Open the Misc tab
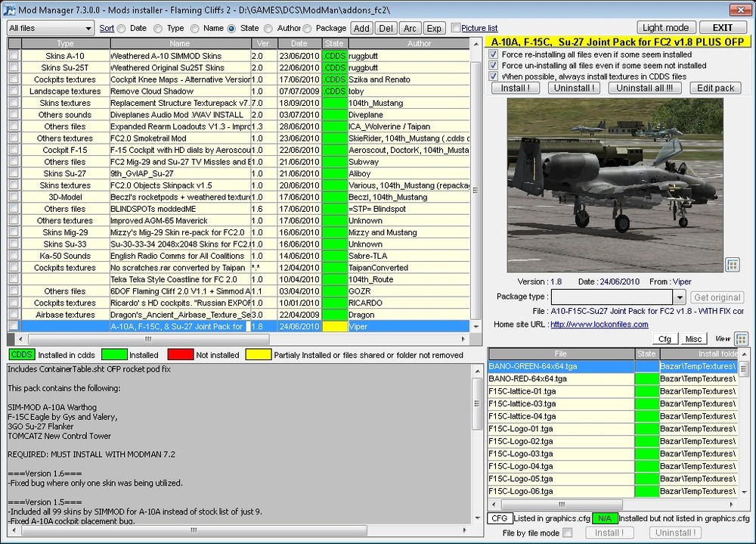This screenshot has width=756, height=544. pos(693,339)
